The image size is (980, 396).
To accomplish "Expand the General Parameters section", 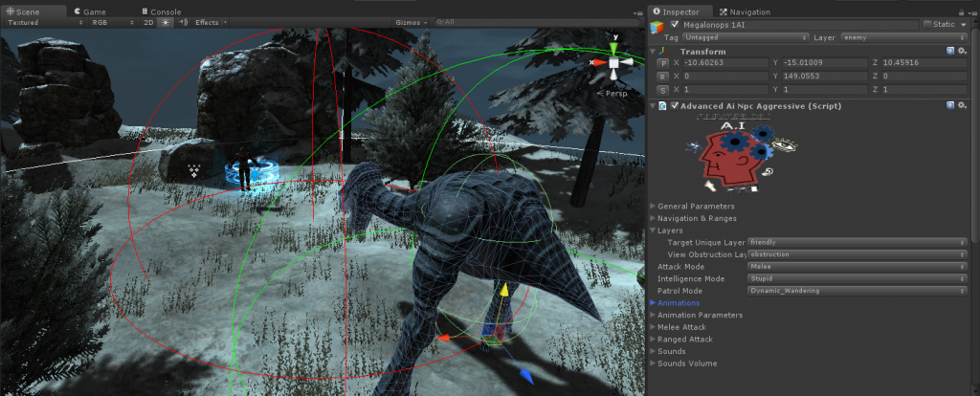I will pyautogui.click(x=696, y=206).
